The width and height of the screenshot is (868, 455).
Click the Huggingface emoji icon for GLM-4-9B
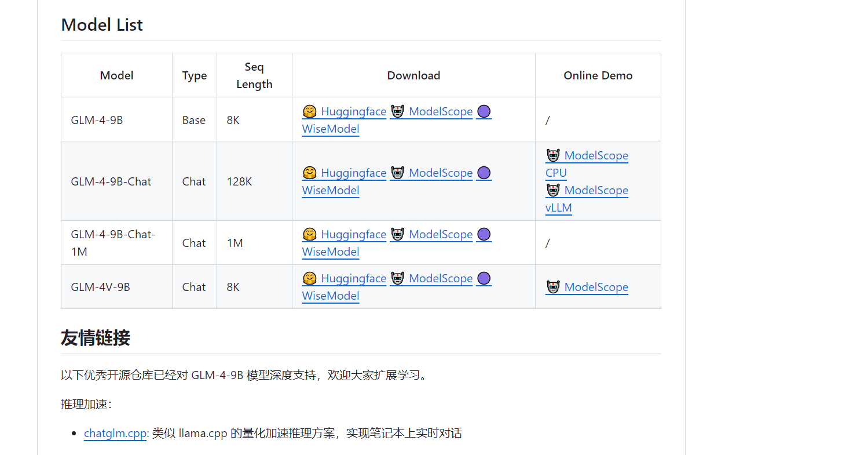tap(310, 111)
